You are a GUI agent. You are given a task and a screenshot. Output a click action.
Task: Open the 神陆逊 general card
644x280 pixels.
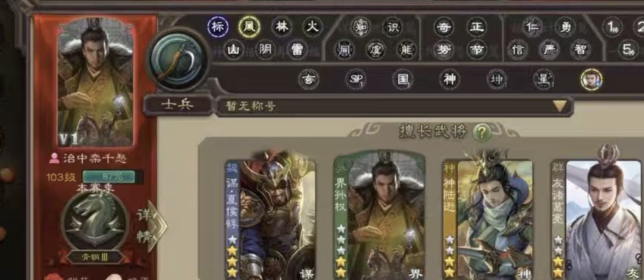[487, 220]
